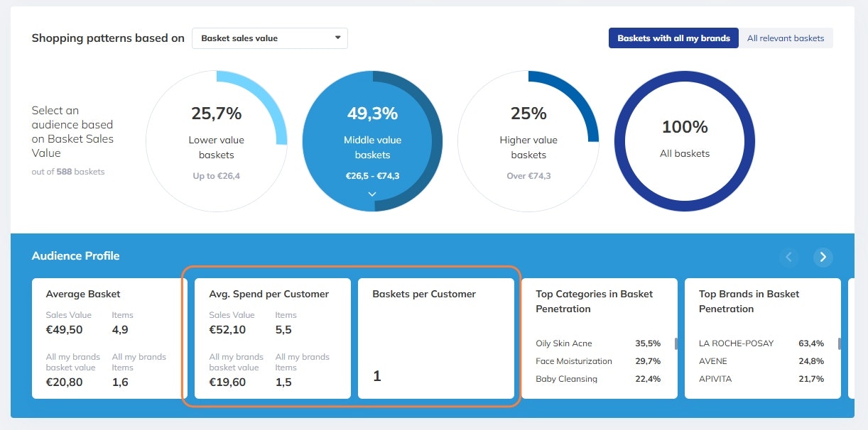
Task: Expand the chevron under Middle value baskets
Action: pos(372,194)
